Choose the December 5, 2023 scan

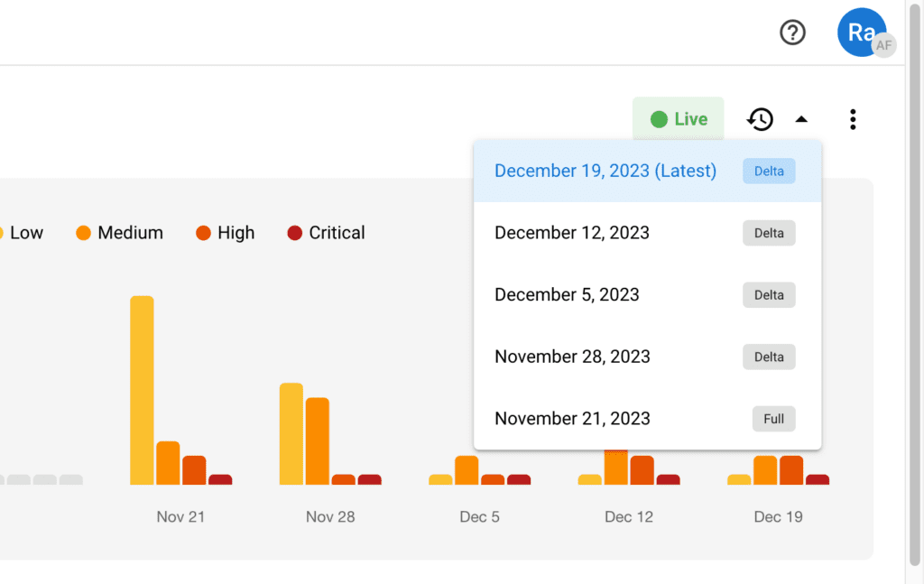click(x=567, y=295)
